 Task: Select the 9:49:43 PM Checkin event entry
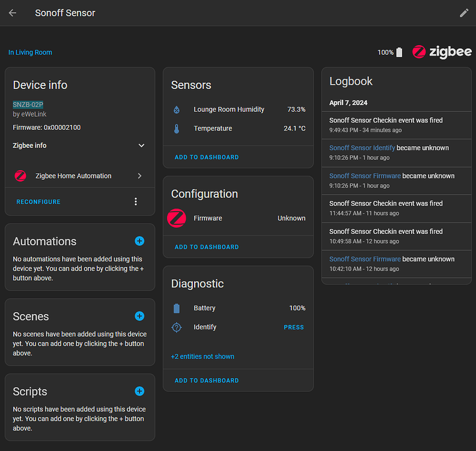[397, 125]
